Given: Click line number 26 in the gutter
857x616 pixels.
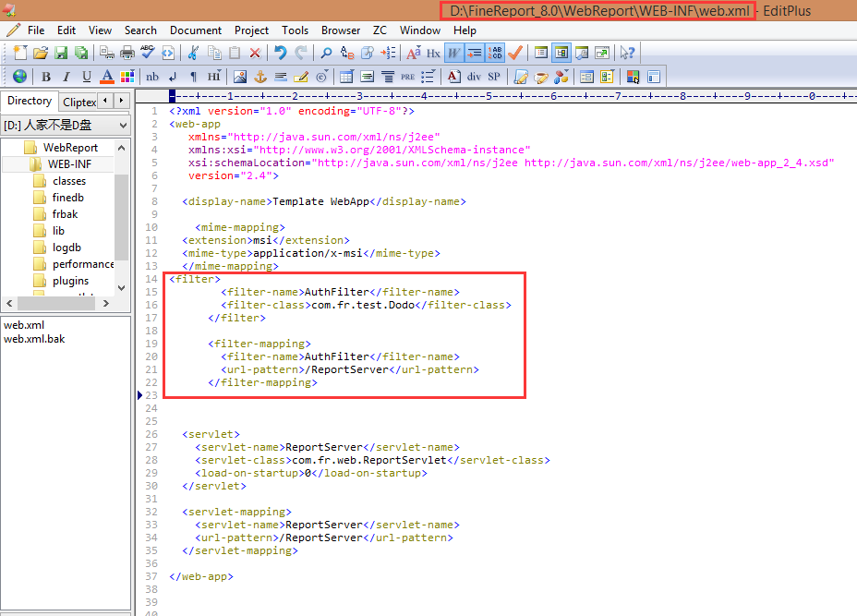Looking at the screenshot, I should click(151, 434).
